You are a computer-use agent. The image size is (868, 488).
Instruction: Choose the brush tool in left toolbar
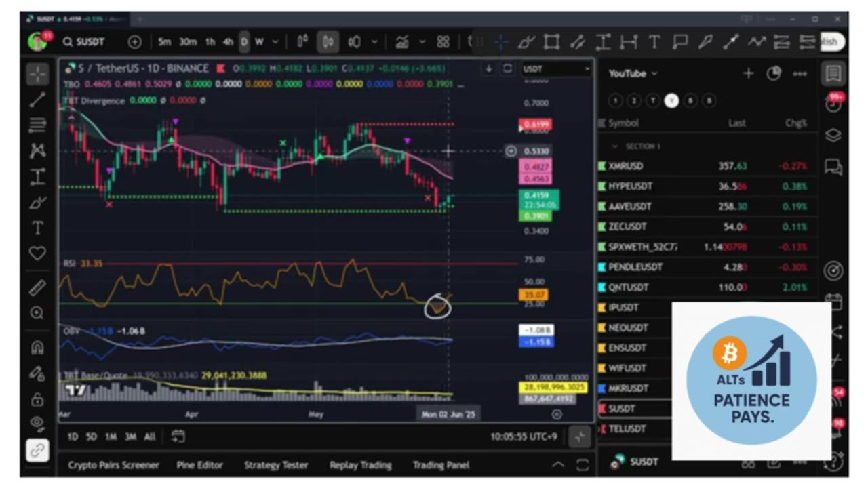tap(38, 203)
